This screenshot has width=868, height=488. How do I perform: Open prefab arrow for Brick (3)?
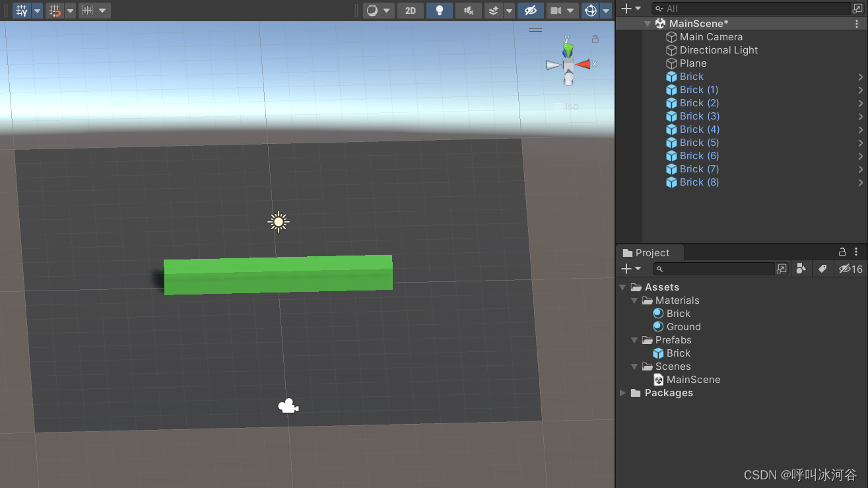(861, 116)
